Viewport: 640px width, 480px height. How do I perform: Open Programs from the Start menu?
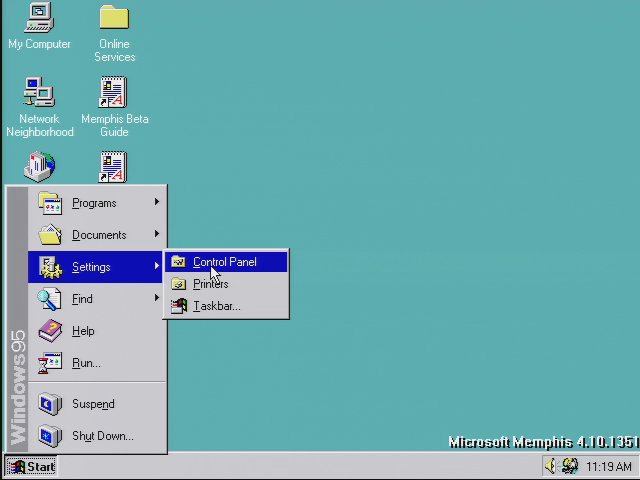[97, 203]
